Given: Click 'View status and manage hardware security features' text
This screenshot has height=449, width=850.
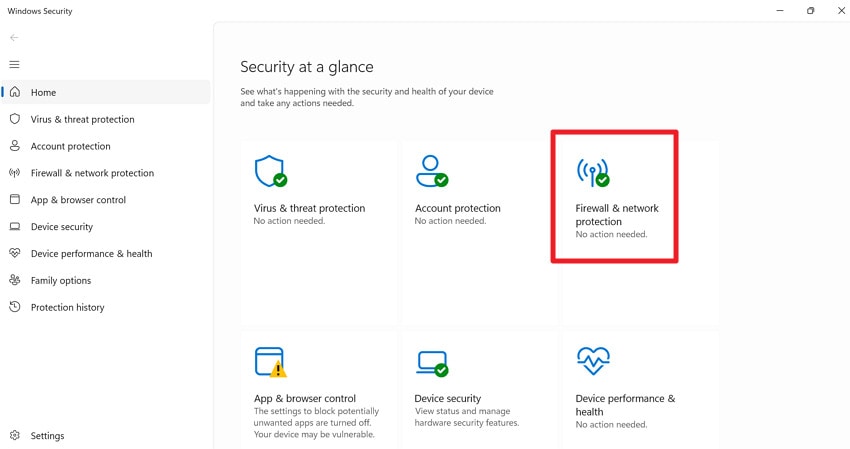Looking at the screenshot, I should pos(467,417).
